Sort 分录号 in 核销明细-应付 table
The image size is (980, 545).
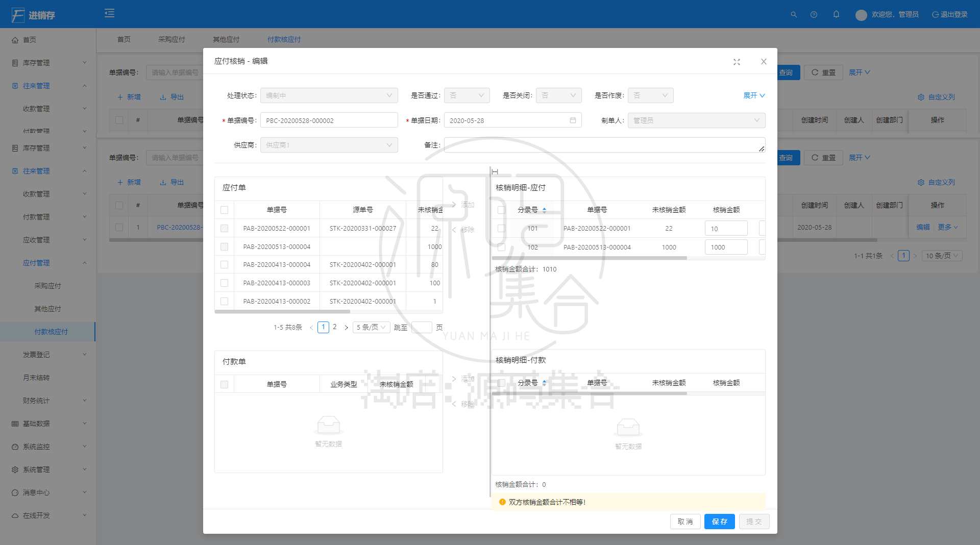[x=545, y=210]
